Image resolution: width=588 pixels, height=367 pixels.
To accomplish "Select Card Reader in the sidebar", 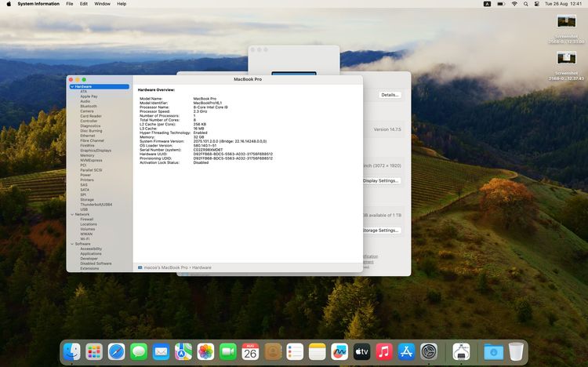I will 91,116.
